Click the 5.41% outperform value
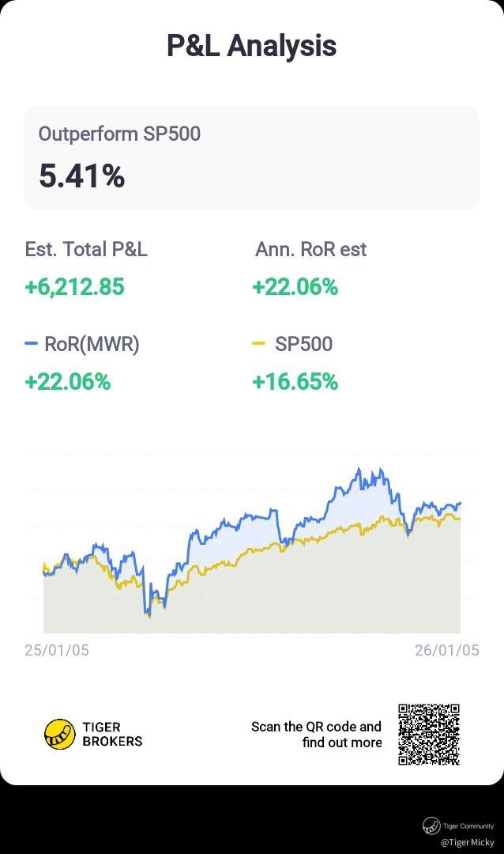 [81, 176]
